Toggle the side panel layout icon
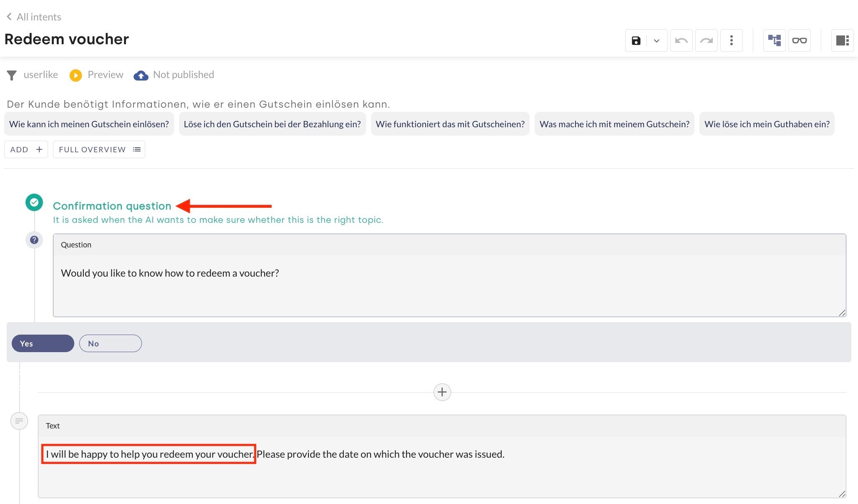This screenshot has height=504, width=858. click(842, 40)
